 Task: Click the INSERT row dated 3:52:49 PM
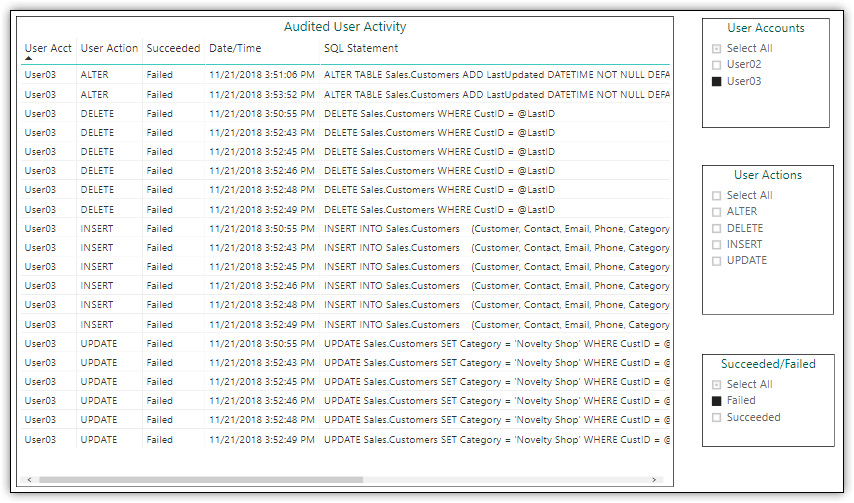point(345,324)
